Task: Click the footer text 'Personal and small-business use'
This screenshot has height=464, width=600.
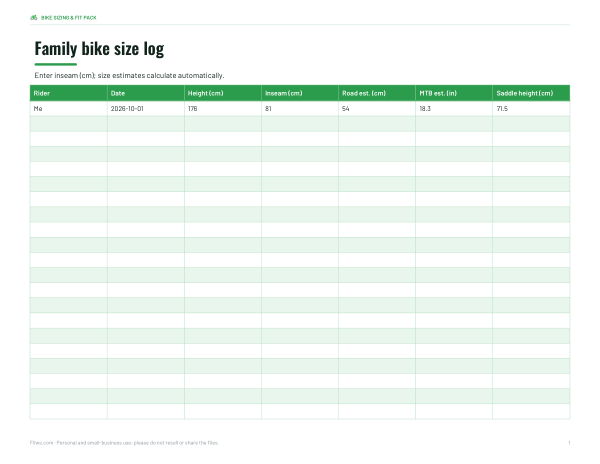Action: click(94, 443)
